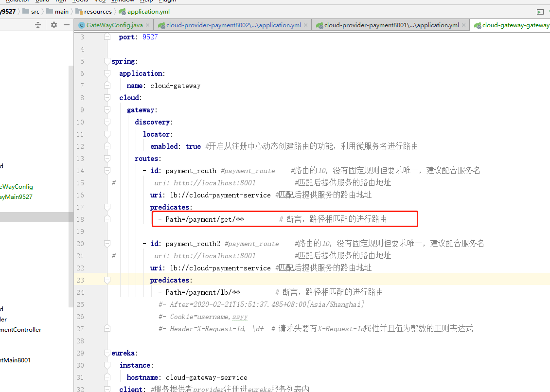This screenshot has width=550, height=392.
Task: Open the Main9527 class in project tree
Action: (16, 196)
